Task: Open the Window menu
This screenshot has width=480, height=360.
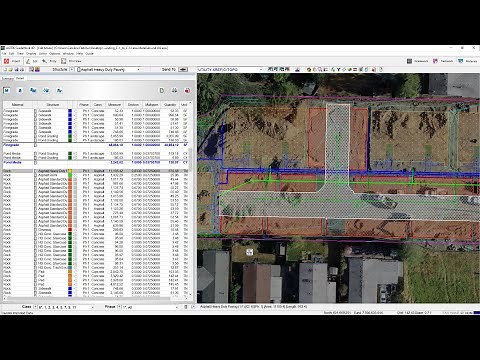Action: point(68,53)
